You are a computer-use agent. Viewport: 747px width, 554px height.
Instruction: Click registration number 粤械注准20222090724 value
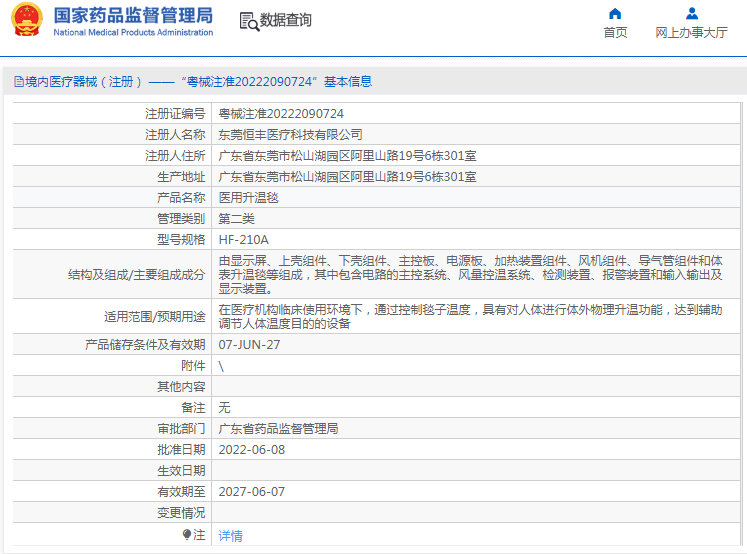click(281, 114)
